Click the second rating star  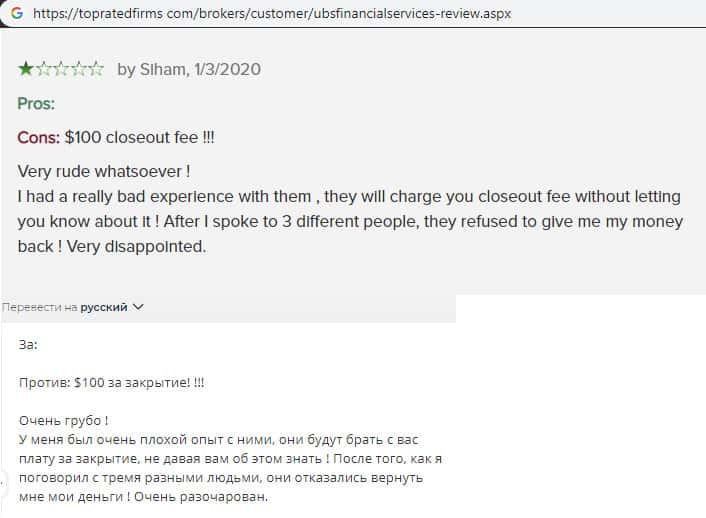pos(43,69)
